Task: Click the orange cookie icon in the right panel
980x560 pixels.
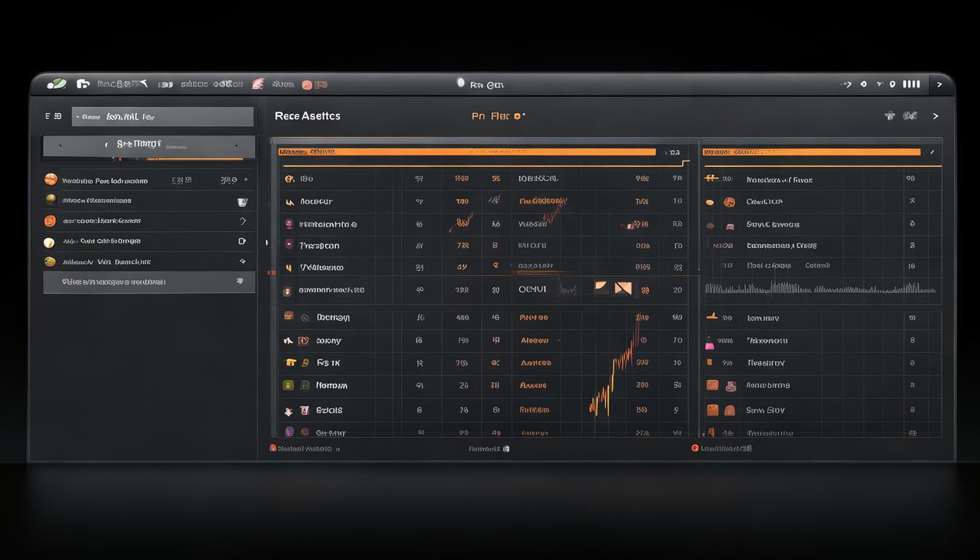Action: (728, 202)
